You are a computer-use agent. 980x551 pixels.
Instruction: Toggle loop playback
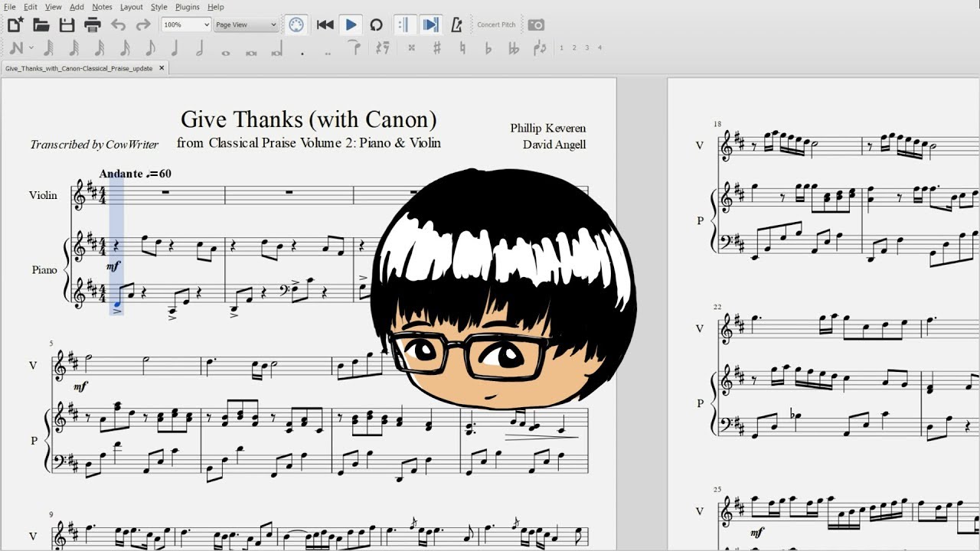tap(376, 24)
